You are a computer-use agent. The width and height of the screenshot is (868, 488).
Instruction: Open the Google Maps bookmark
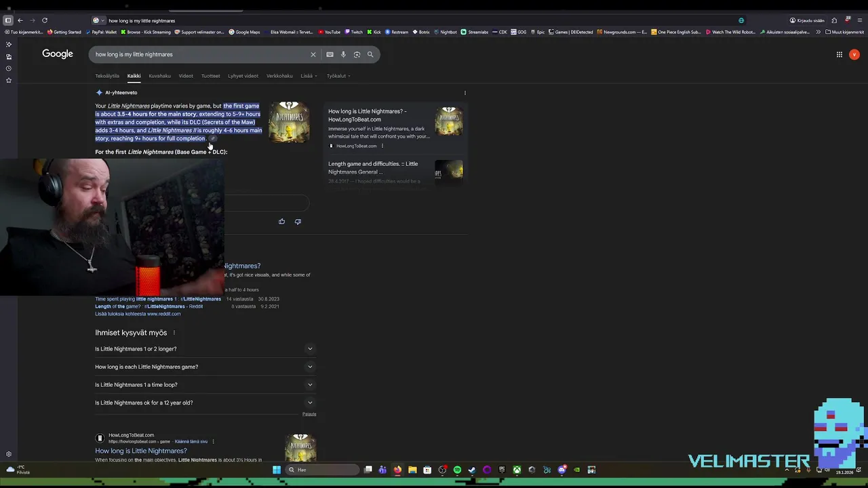(x=244, y=32)
